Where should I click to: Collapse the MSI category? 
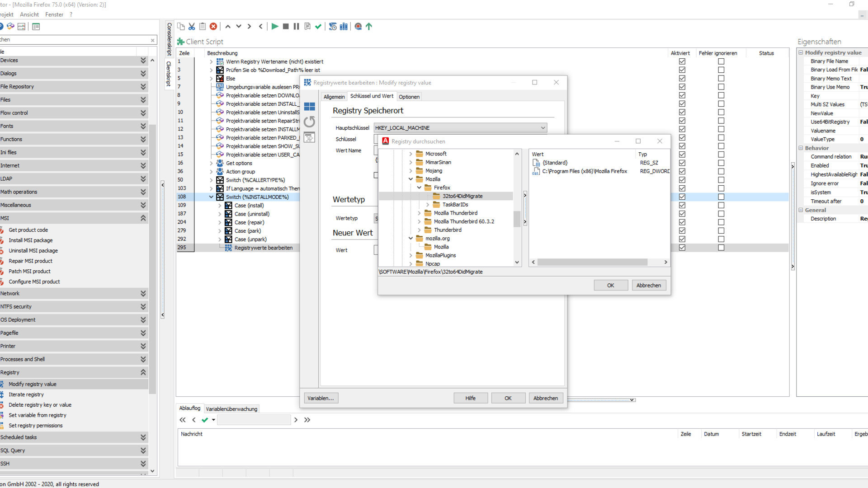(x=143, y=218)
